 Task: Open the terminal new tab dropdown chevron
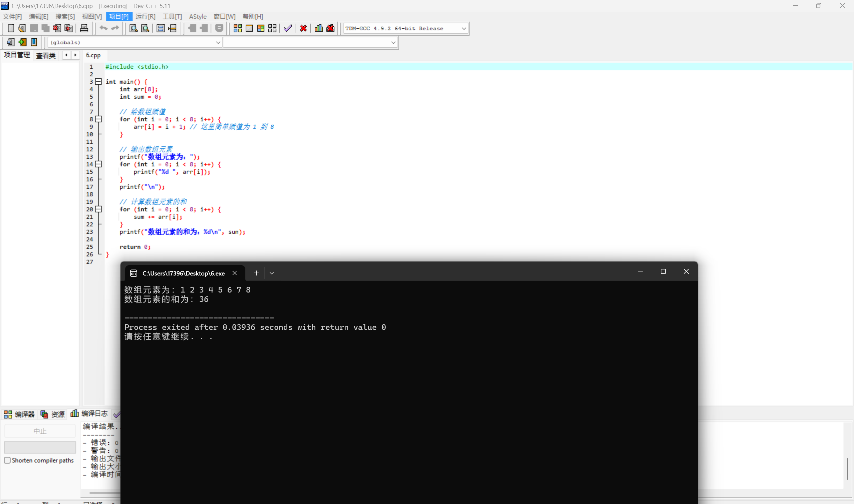[x=271, y=273]
